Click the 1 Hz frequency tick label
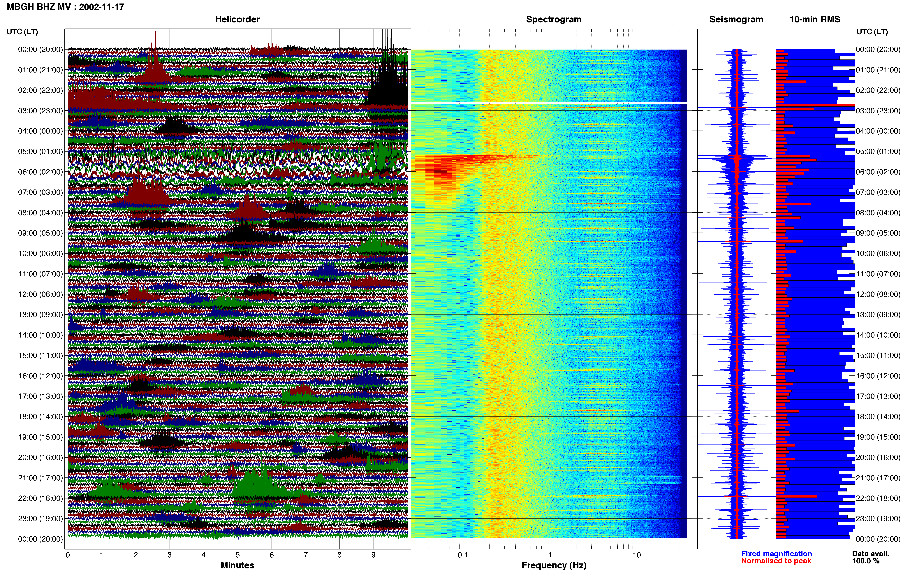924x578 pixels. 550,555
